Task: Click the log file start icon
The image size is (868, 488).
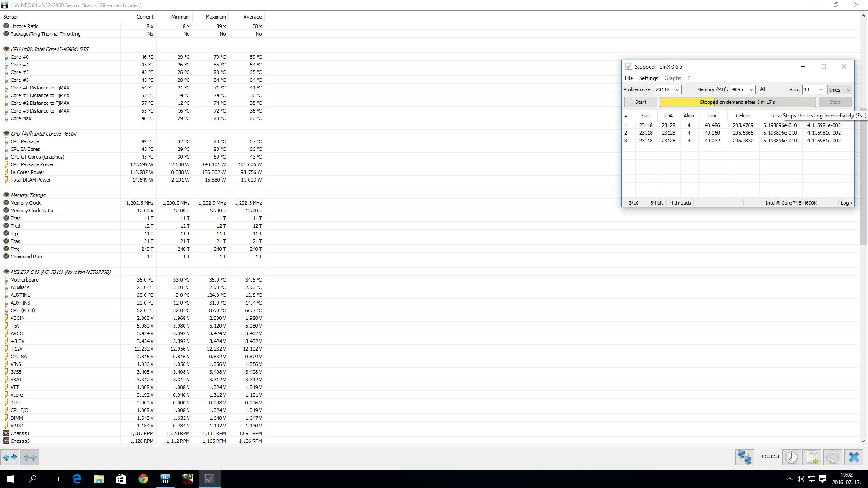Action: pos(812,457)
